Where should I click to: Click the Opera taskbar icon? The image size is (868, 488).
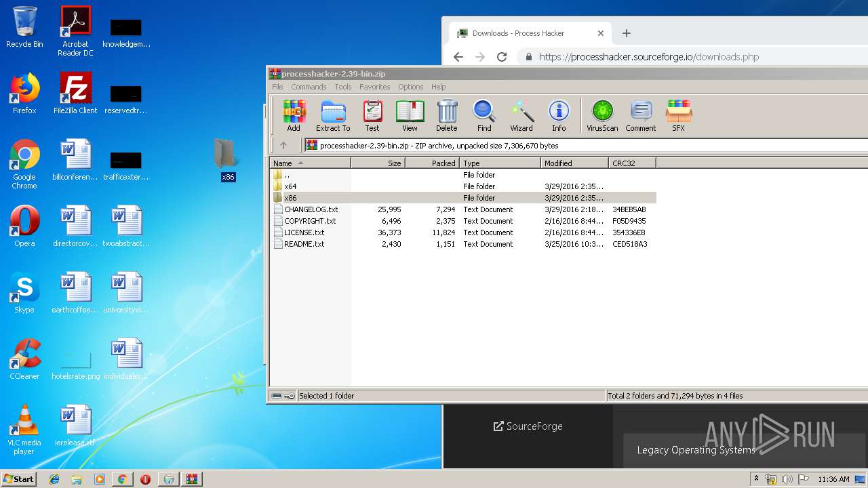pos(145,479)
